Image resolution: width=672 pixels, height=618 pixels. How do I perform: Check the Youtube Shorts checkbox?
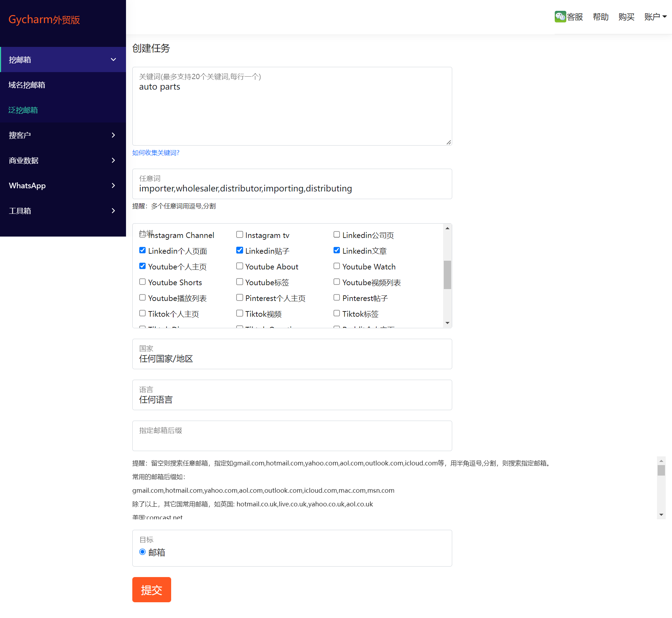tap(142, 282)
